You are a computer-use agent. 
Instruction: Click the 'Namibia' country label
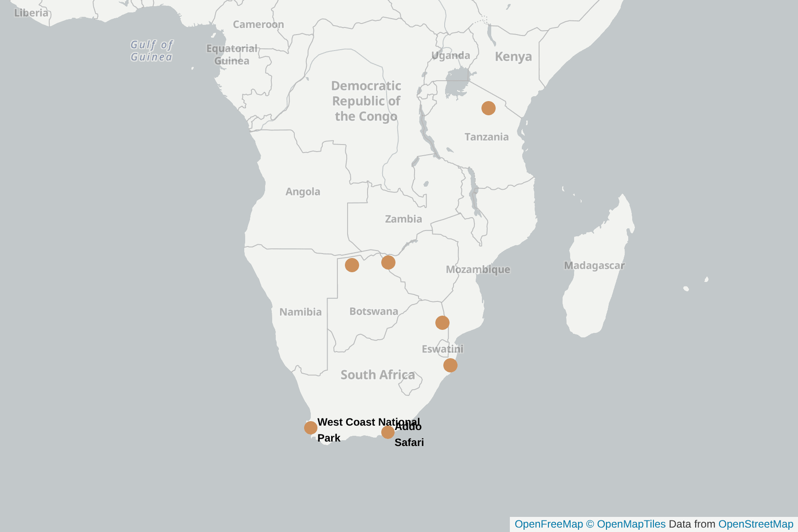(x=301, y=312)
